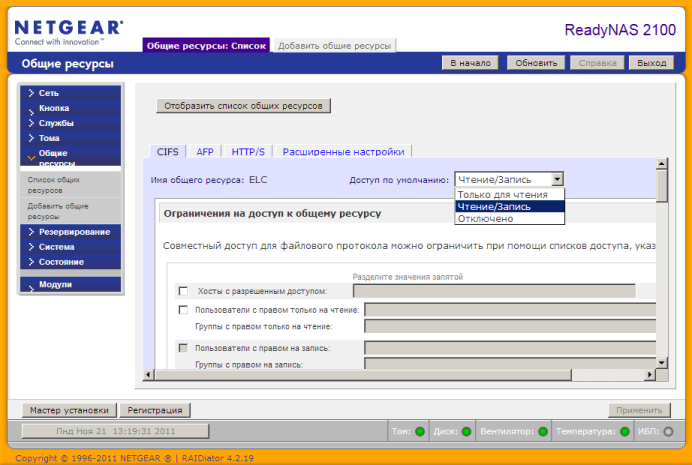Open Добавить общие ресурсы top tab
The image size is (692, 465).
click(335, 45)
